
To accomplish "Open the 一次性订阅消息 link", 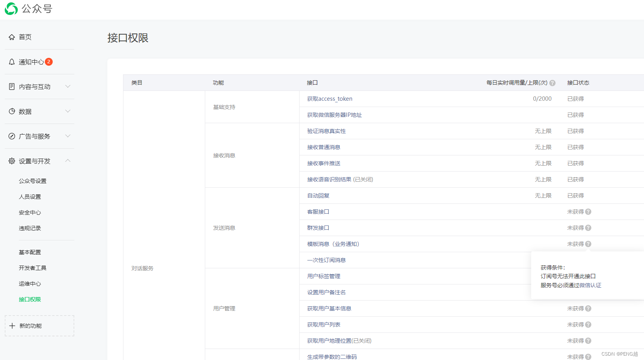I will tap(326, 260).
